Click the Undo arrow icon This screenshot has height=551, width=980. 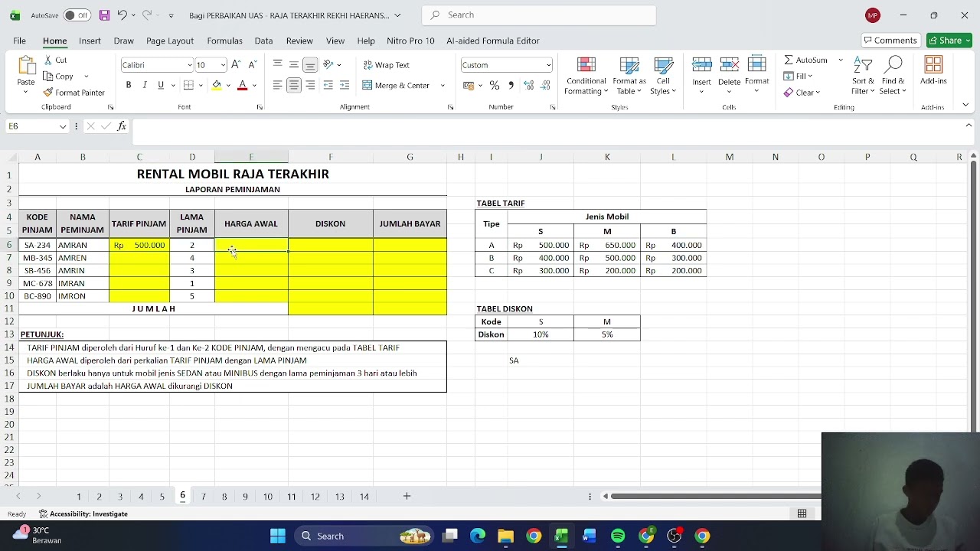click(x=121, y=15)
